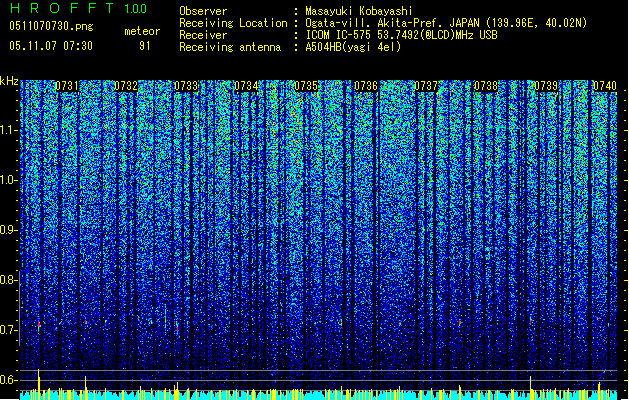Click the 0.6 frequency axis label

click(9, 380)
